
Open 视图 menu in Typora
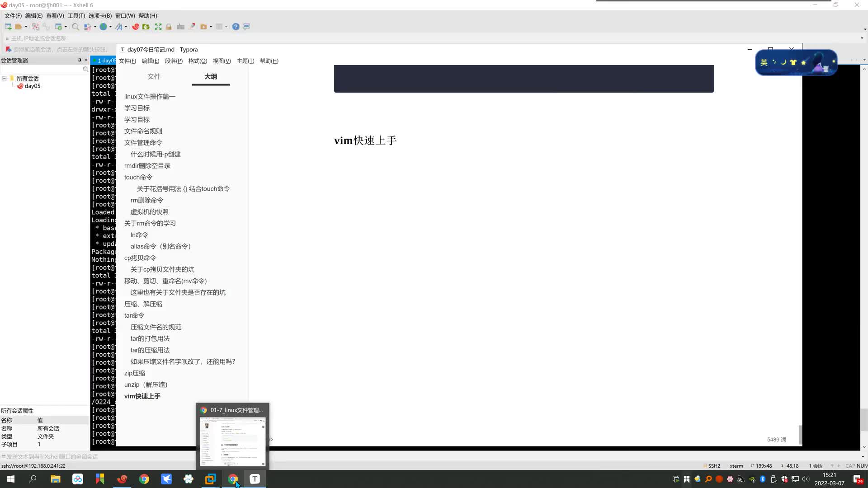pos(221,61)
